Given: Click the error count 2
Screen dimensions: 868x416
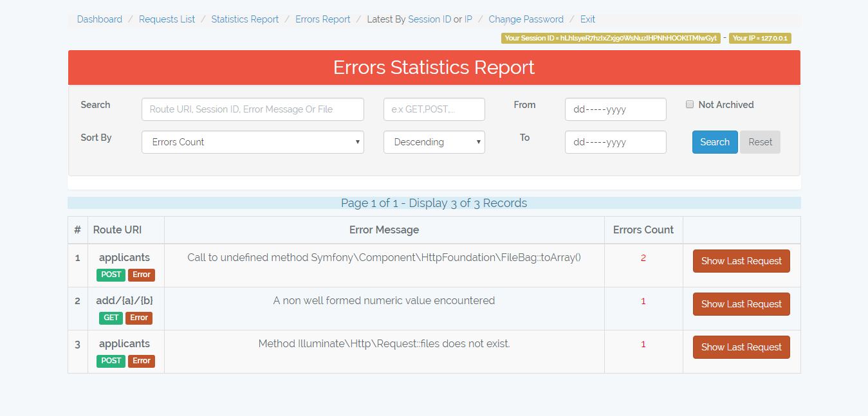Looking at the screenshot, I should coord(643,258).
